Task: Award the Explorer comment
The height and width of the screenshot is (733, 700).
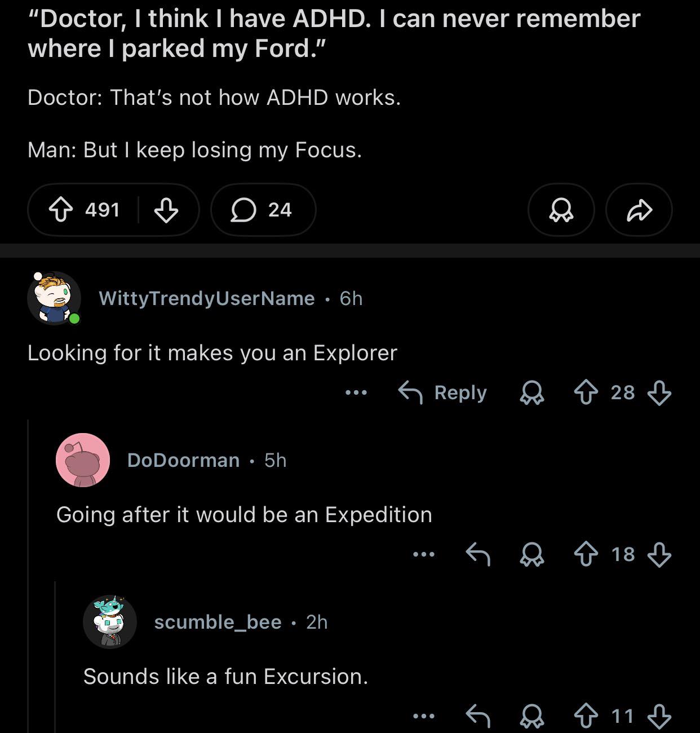Action: pyautogui.click(x=531, y=392)
